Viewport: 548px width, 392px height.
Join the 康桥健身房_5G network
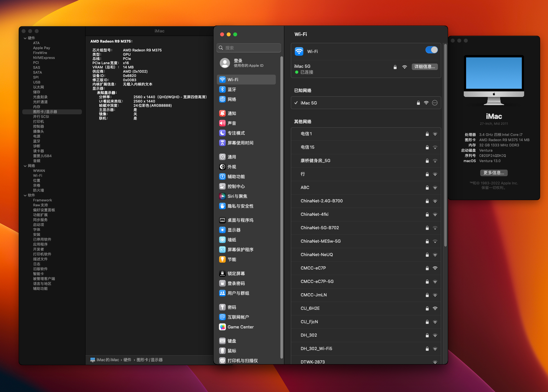(x=366, y=161)
